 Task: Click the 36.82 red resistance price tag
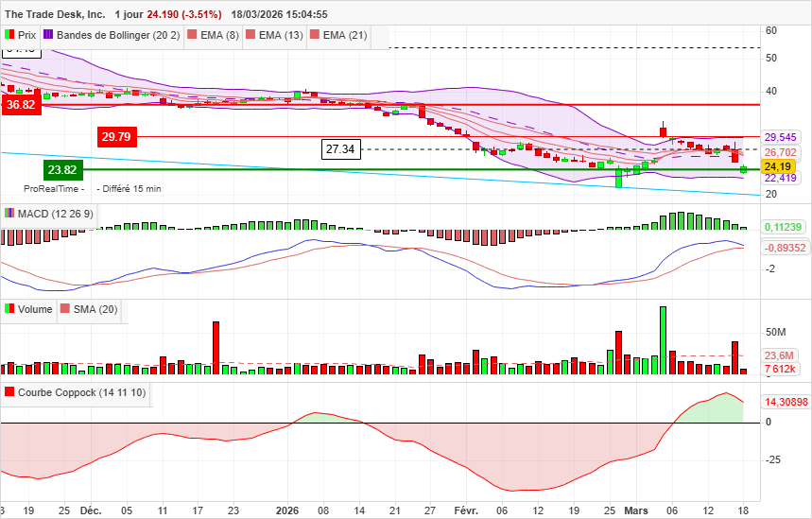point(21,105)
